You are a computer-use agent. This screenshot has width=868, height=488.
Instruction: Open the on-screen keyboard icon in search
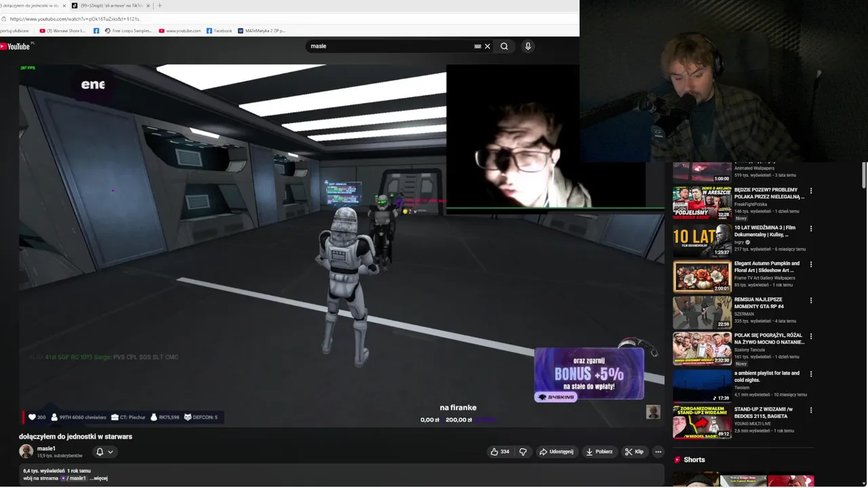pos(477,46)
